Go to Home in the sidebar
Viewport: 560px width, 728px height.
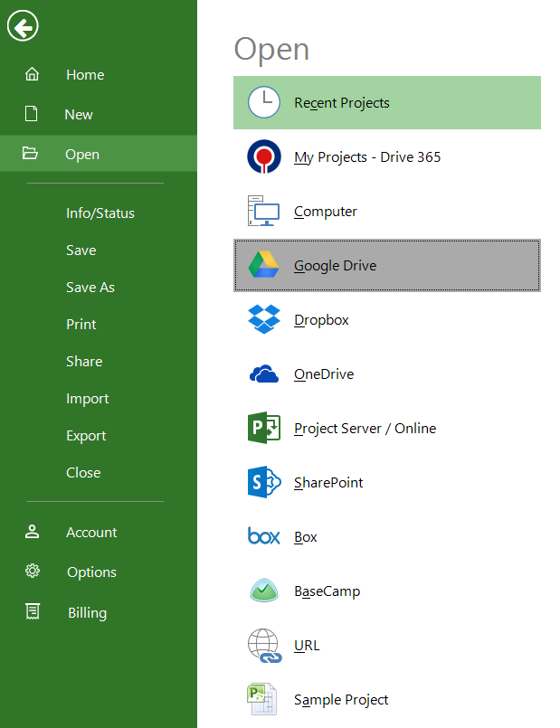tap(85, 75)
